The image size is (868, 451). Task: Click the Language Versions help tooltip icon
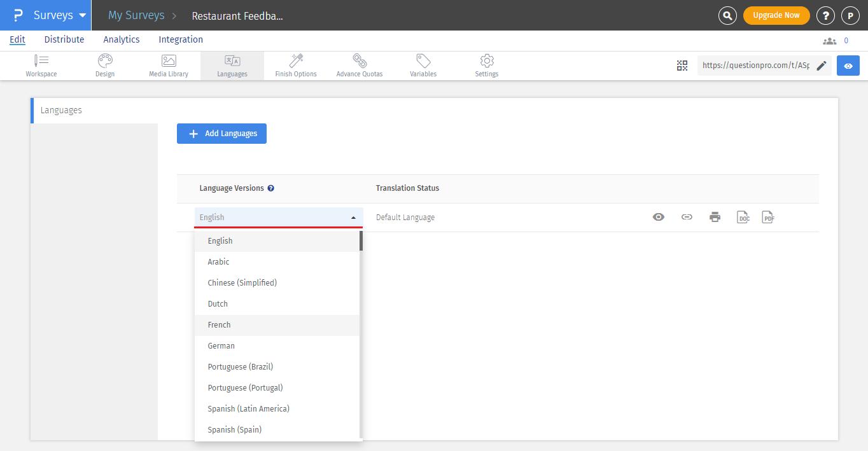coord(271,188)
